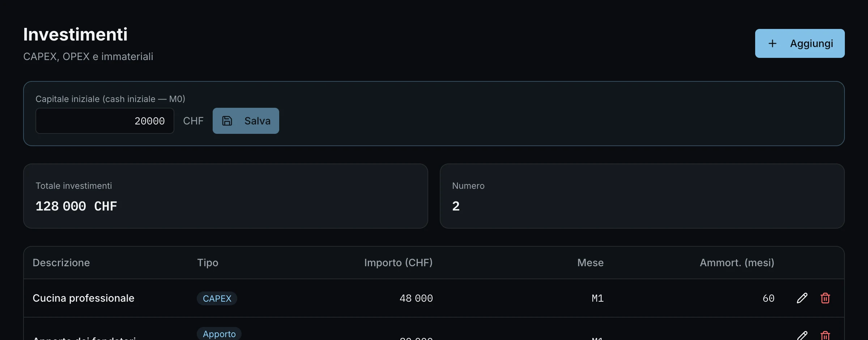Edit the Cucina professionale row with pencil icon
868x340 pixels.
[x=802, y=298]
